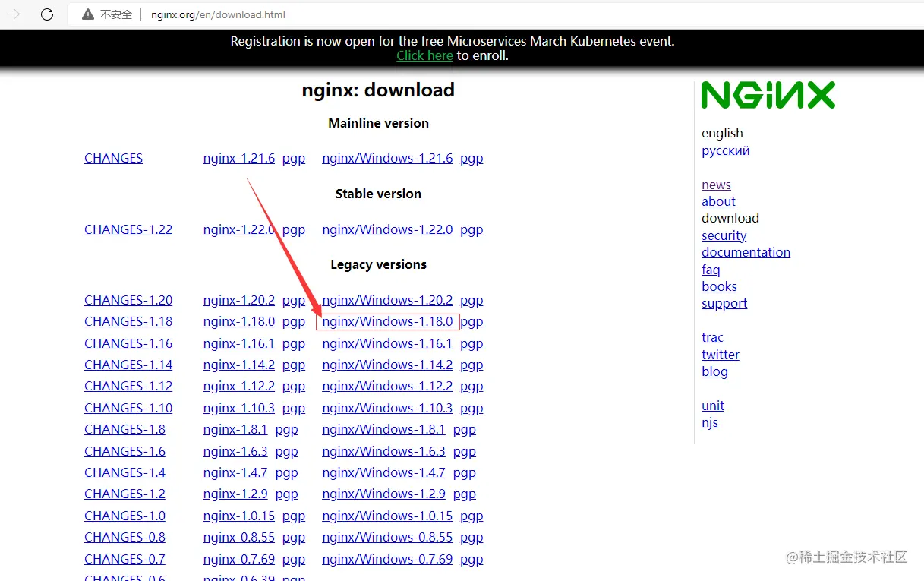This screenshot has height=581, width=924.
Task: Open the about sidebar link
Action: pyautogui.click(x=718, y=201)
